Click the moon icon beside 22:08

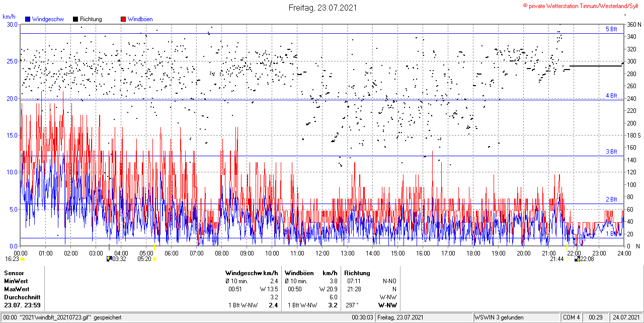[577, 259]
